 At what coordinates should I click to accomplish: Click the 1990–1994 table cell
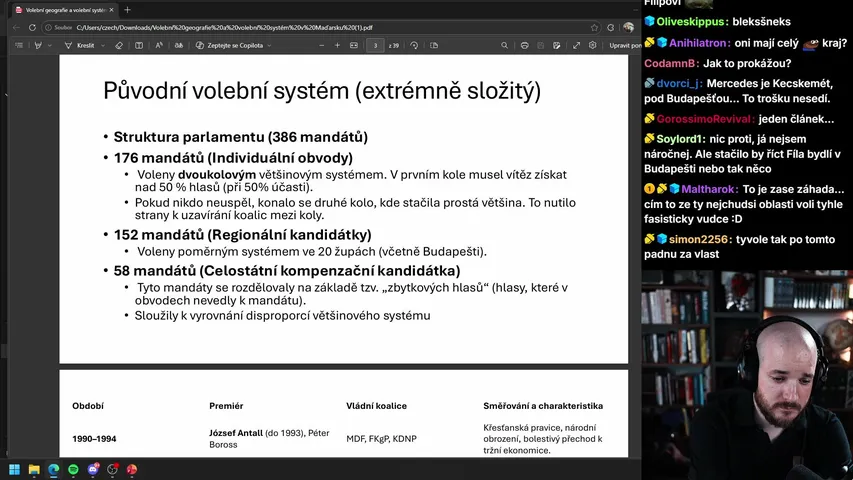point(94,439)
